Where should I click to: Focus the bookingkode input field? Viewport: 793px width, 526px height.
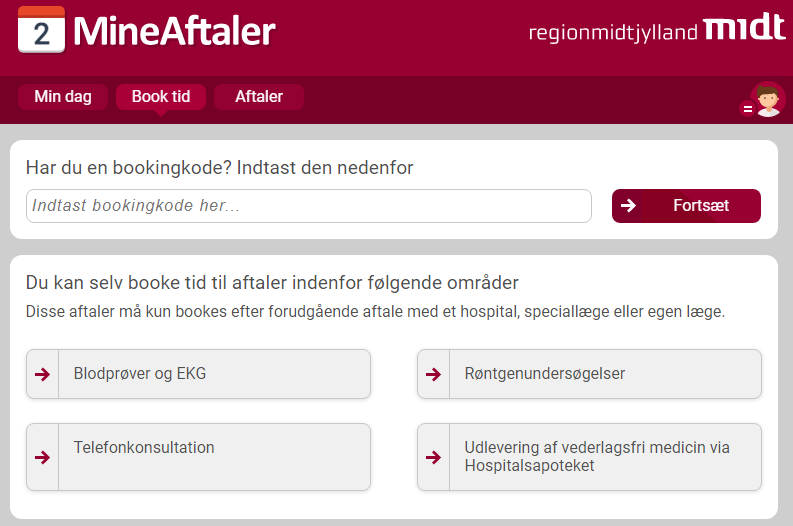pyautogui.click(x=309, y=206)
